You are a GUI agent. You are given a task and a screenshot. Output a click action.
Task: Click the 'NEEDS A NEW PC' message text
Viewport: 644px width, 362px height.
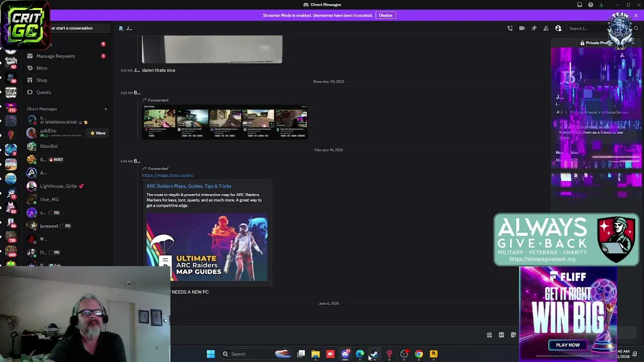[190, 292]
